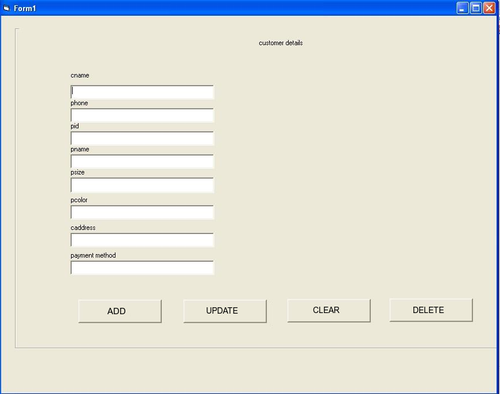The width and height of the screenshot is (500, 394).
Task: Select the pid text field
Action: point(142,138)
